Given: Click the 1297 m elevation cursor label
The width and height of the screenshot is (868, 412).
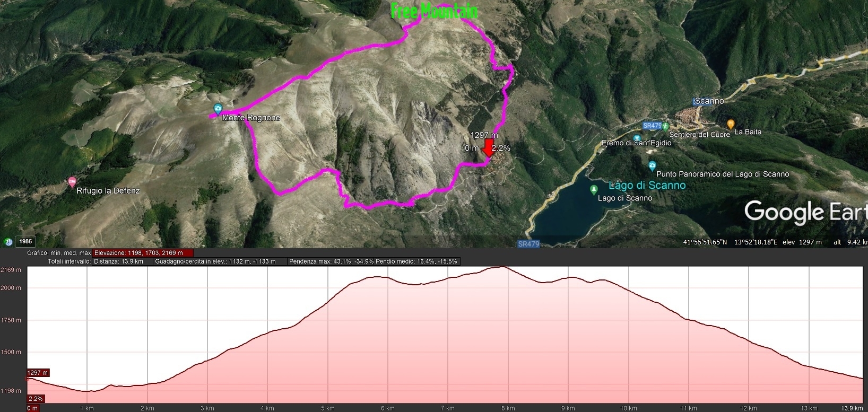Looking at the screenshot, I should pyautogui.click(x=38, y=373).
